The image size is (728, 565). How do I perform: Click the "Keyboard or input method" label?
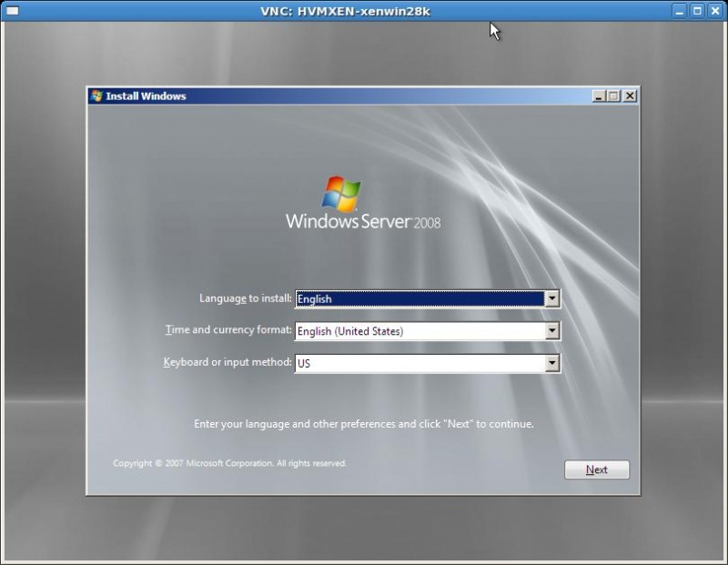pyautogui.click(x=227, y=362)
